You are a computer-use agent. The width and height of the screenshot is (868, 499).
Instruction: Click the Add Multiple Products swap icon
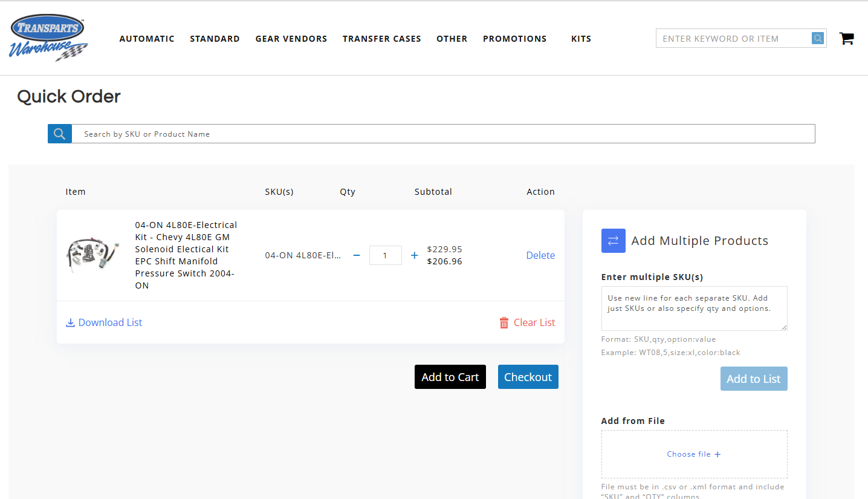[x=613, y=241]
